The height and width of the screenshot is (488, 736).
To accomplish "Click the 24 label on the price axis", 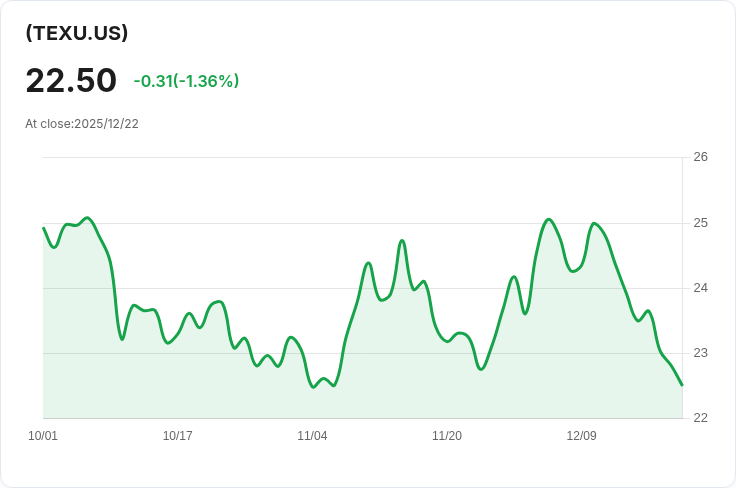I will (700, 288).
